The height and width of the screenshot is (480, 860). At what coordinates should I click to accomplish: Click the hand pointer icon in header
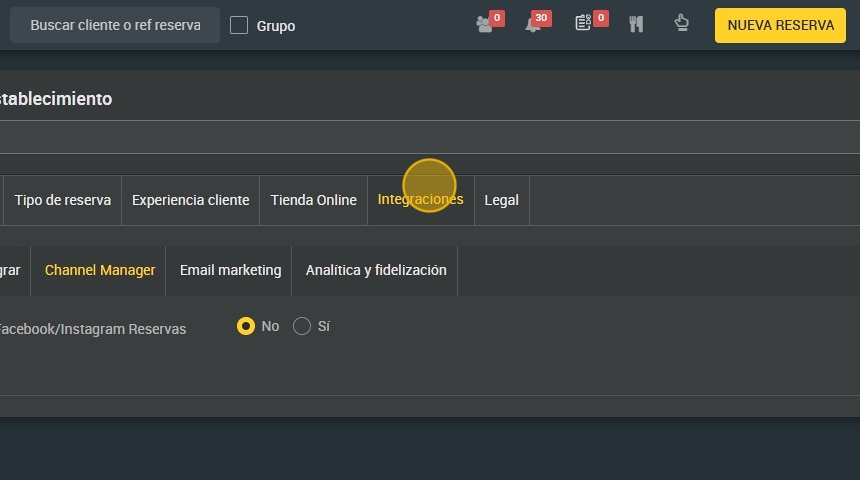681,23
